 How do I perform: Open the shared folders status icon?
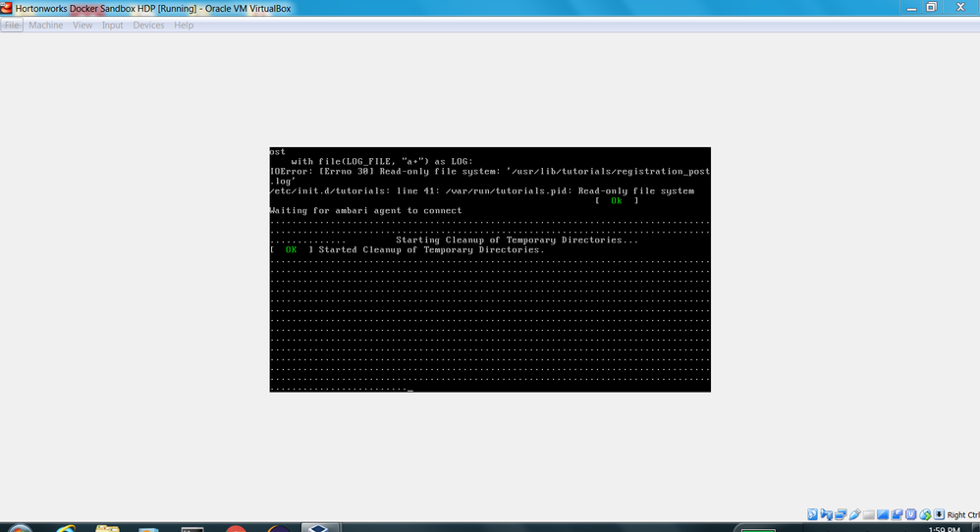869,514
